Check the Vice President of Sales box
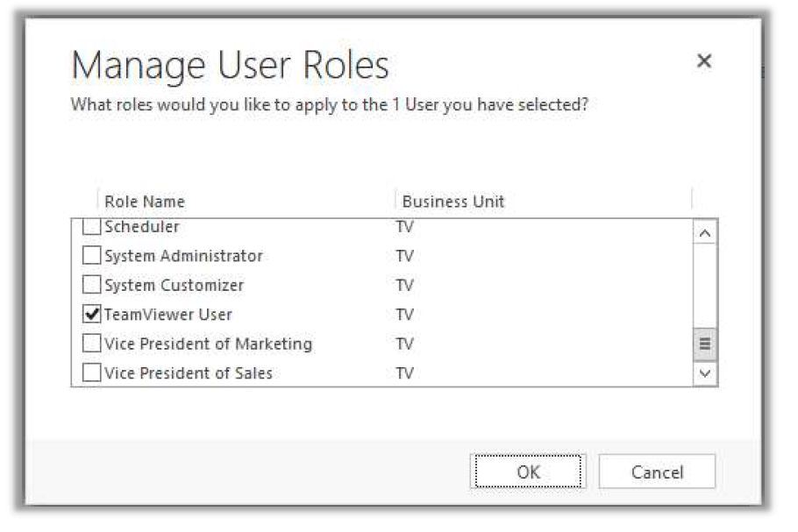The image size is (798, 532). (91, 373)
